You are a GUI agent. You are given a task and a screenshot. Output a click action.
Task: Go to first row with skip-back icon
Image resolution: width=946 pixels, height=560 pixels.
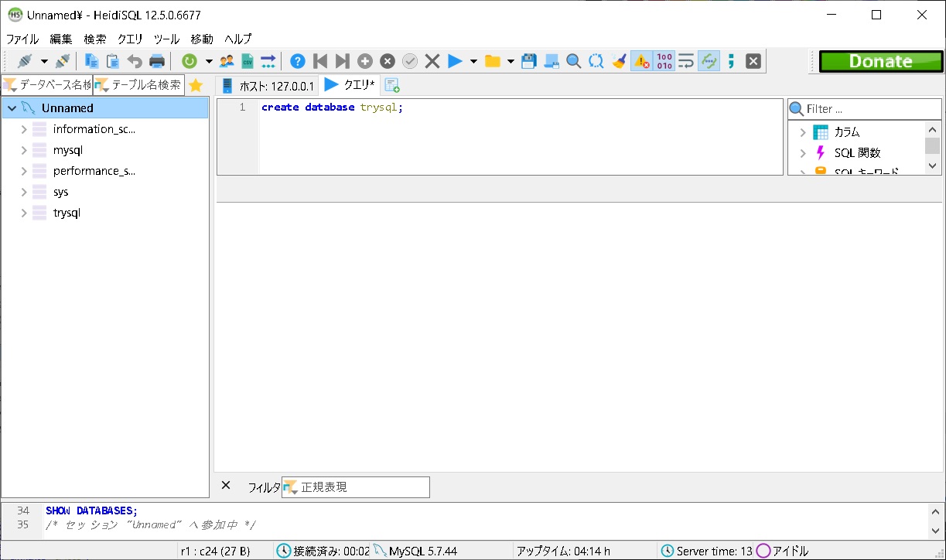[320, 61]
